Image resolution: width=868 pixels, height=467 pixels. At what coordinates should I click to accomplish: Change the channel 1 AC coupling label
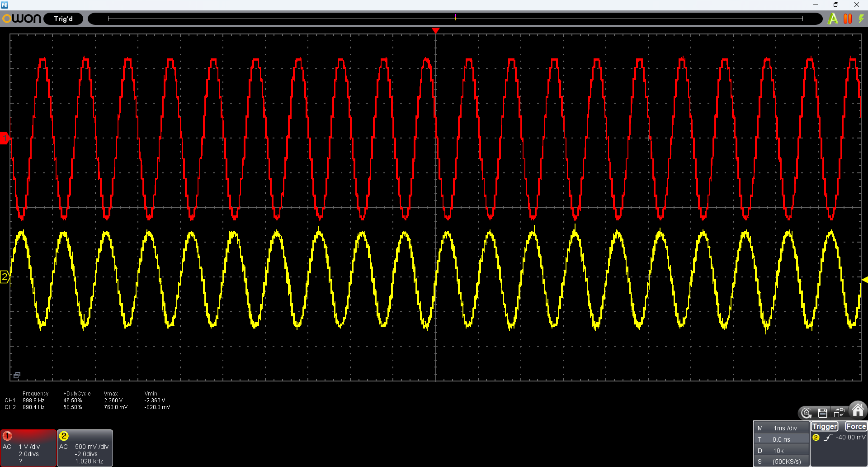click(7, 447)
